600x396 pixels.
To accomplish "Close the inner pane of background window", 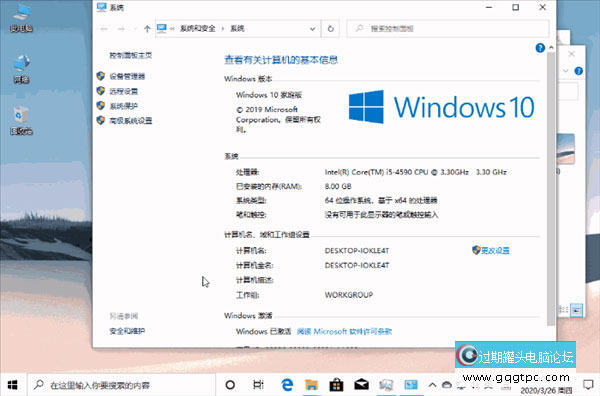I will [x=571, y=54].
